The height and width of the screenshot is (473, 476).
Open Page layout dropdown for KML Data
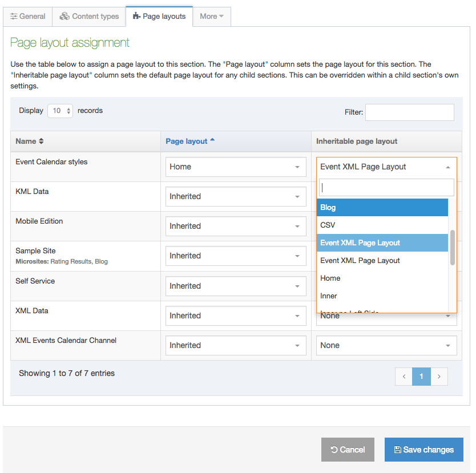[235, 196]
